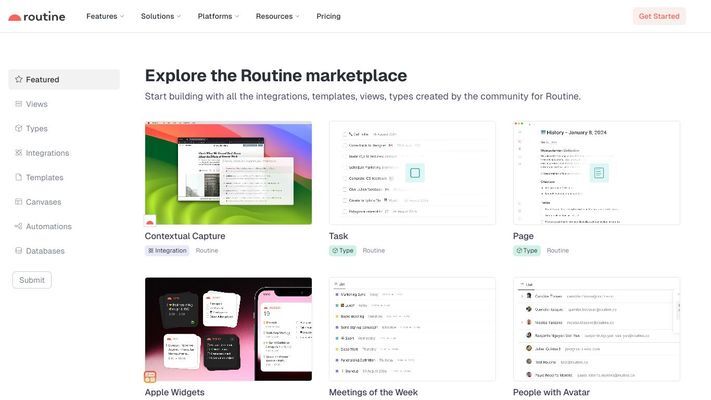
Task: Open the Features dropdown menu
Action: pyautogui.click(x=105, y=16)
